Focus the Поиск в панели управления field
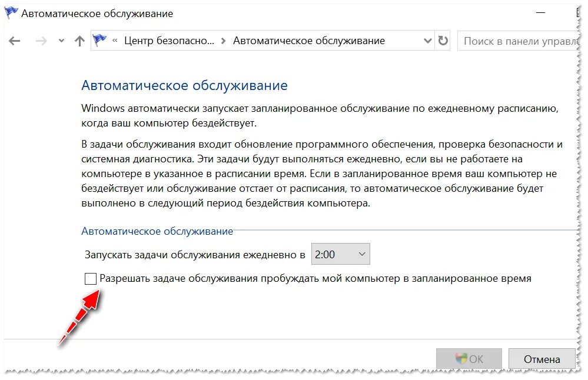The width and height of the screenshot is (588, 380). (x=518, y=41)
